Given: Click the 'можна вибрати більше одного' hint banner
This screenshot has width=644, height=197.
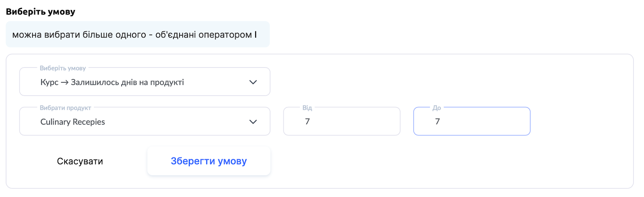Looking at the screenshot, I should tap(137, 35).
